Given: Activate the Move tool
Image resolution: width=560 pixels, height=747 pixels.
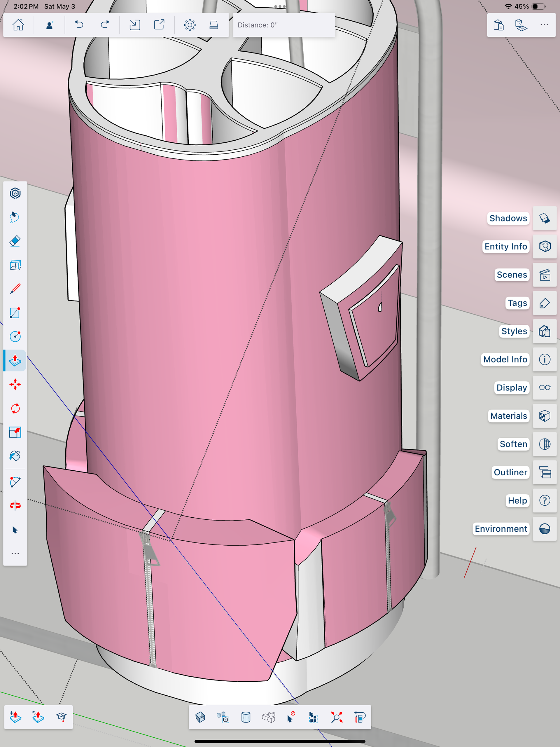Looking at the screenshot, I should pyautogui.click(x=15, y=384).
